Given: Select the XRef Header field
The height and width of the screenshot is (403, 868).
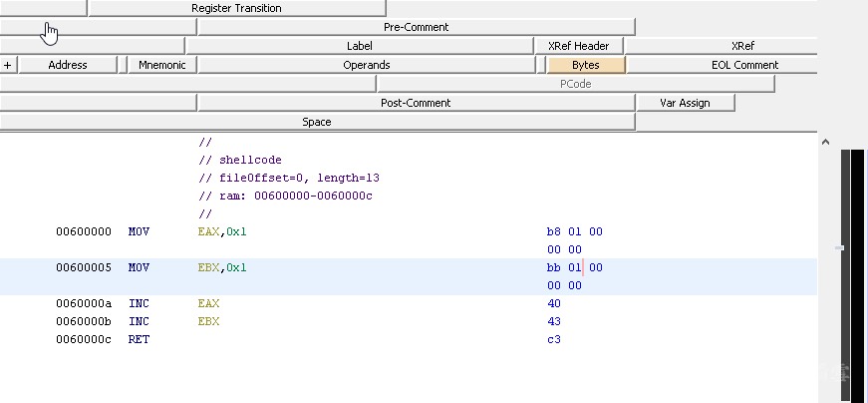Looking at the screenshot, I should point(578,46).
